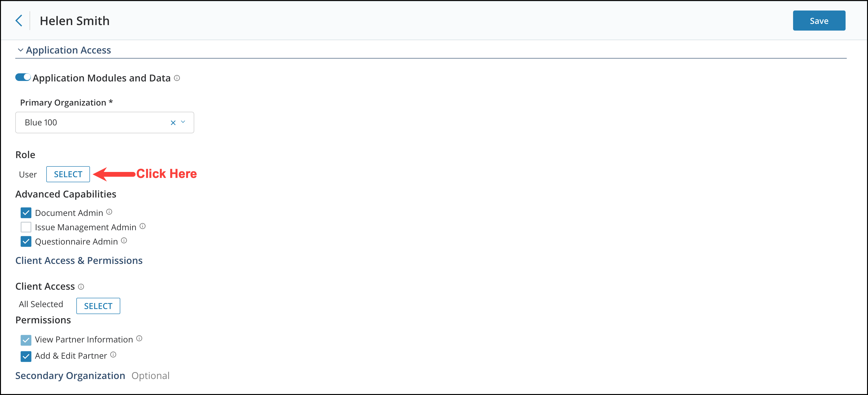
Task: Click SELECT button next to User role
Action: [68, 174]
